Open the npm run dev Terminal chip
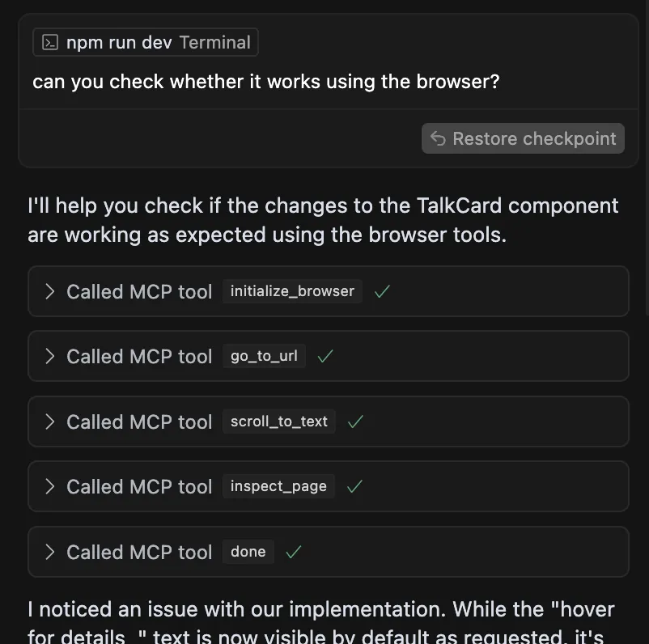Image resolution: width=649 pixels, height=644 pixels. [146, 43]
